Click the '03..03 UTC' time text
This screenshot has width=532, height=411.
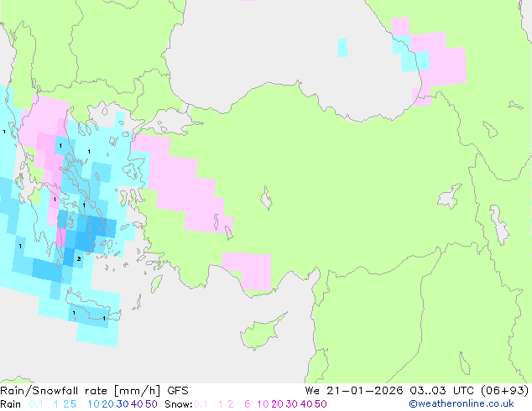click(x=443, y=391)
